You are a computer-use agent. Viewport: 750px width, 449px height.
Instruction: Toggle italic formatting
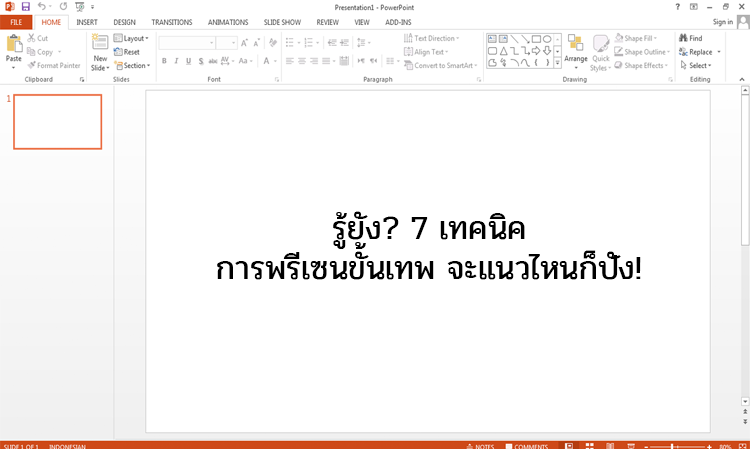(176, 61)
